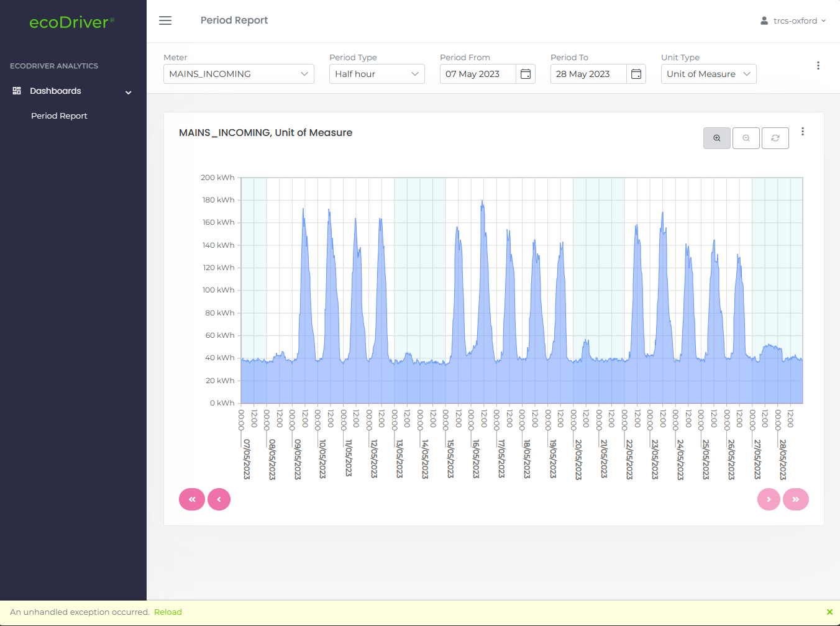Dismiss the unhandled exception banner
The image size is (840, 626).
(x=829, y=612)
